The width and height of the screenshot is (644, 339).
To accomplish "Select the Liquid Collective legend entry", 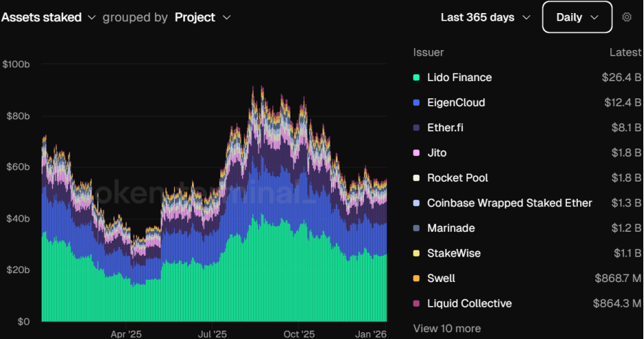I will tap(527, 303).
